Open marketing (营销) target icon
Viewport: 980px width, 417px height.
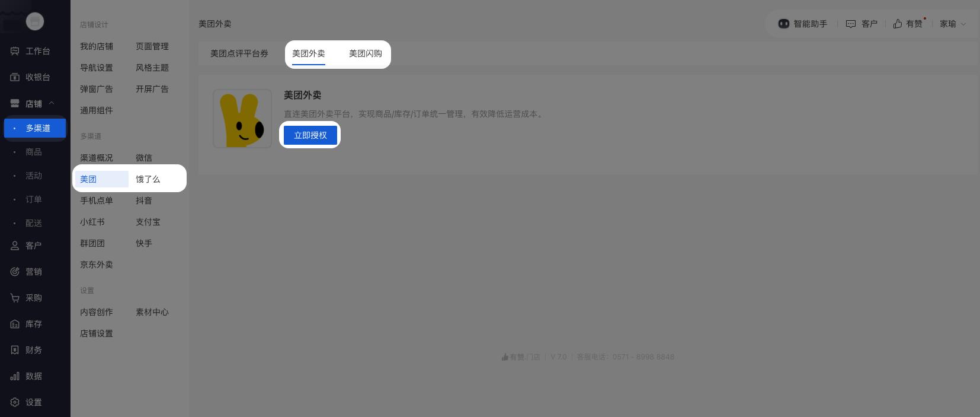tap(15, 272)
